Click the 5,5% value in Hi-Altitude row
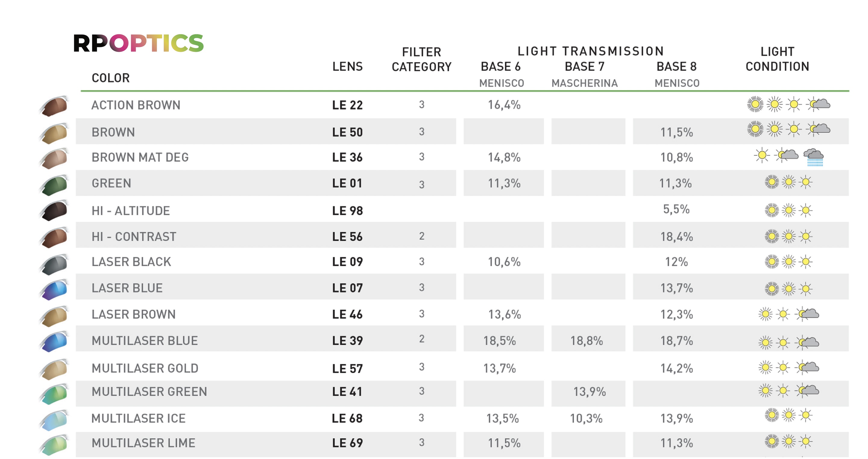The image size is (868, 459). tap(676, 209)
